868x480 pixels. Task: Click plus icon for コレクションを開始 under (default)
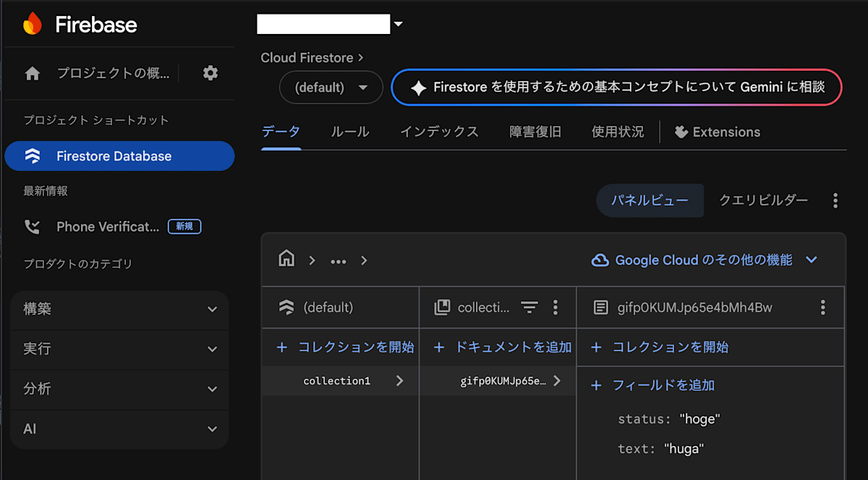pos(282,348)
